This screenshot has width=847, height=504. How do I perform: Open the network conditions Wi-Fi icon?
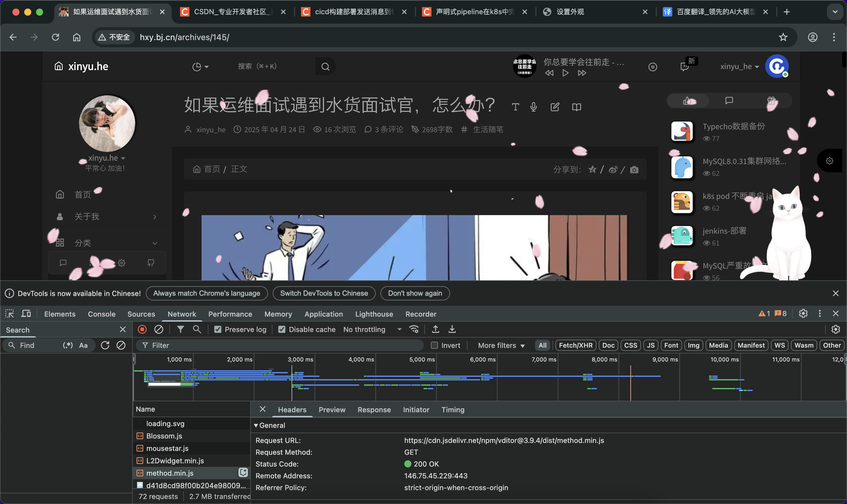[x=414, y=329]
